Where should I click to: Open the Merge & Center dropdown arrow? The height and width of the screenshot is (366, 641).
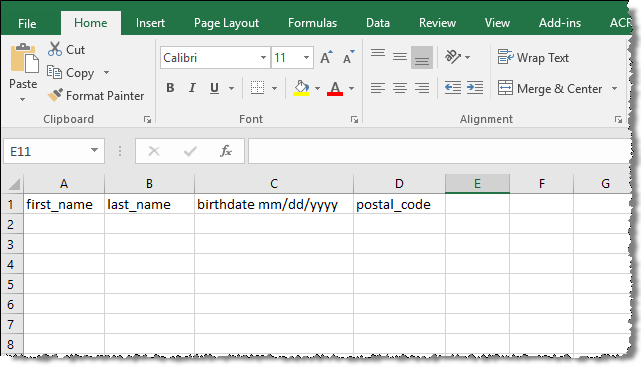(x=614, y=88)
